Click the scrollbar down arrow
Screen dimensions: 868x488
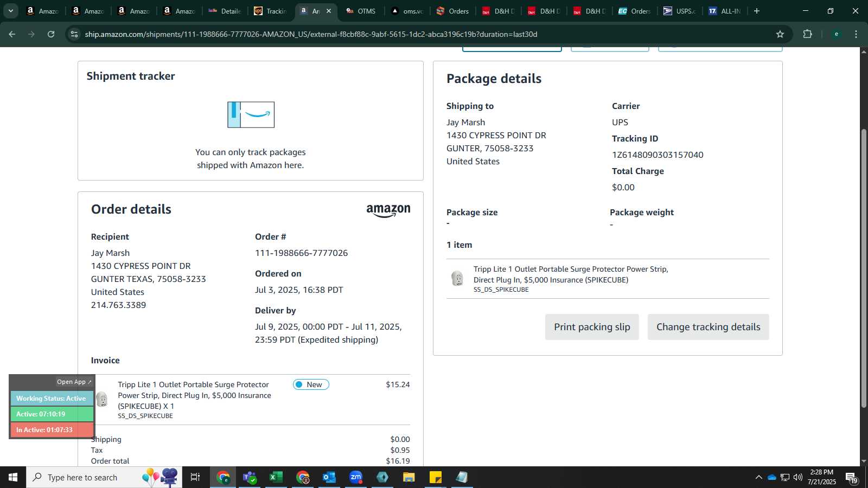click(864, 461)
